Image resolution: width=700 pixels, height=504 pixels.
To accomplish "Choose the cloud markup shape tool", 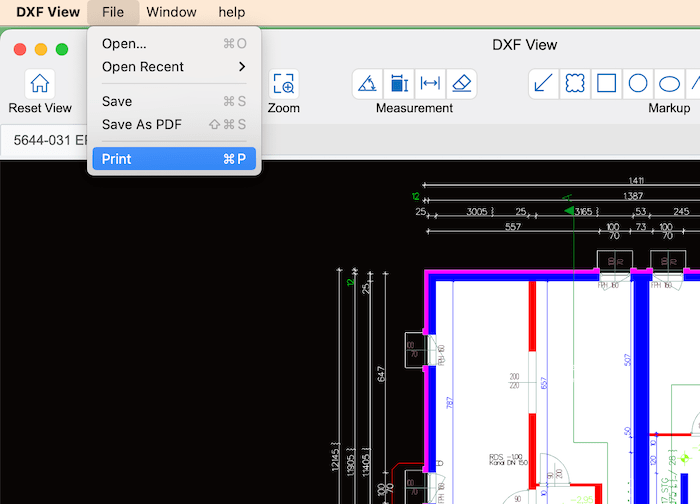I will coord(575,84).
